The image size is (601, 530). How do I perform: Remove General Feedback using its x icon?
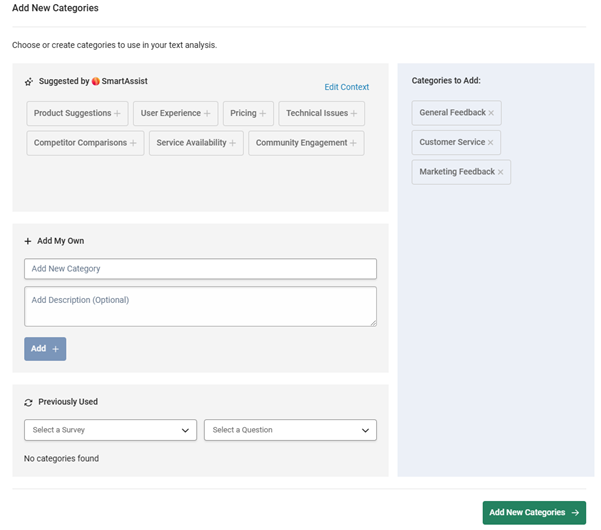point(491,113)
